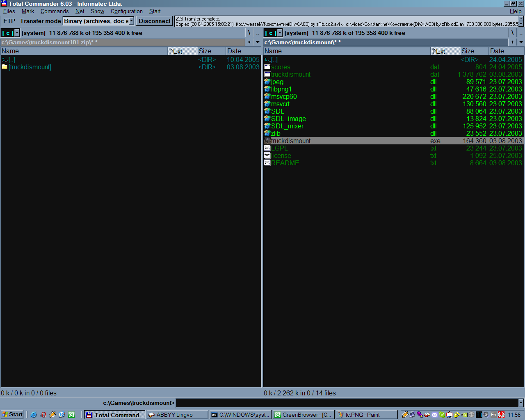Sort left panel by Size column
This screenshot has height=420, width=525.
211,51
